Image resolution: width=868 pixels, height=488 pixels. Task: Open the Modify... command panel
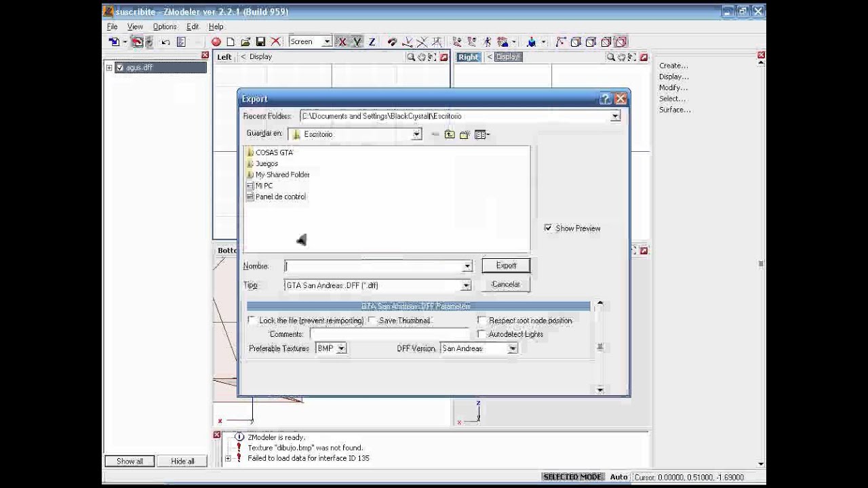673,87
